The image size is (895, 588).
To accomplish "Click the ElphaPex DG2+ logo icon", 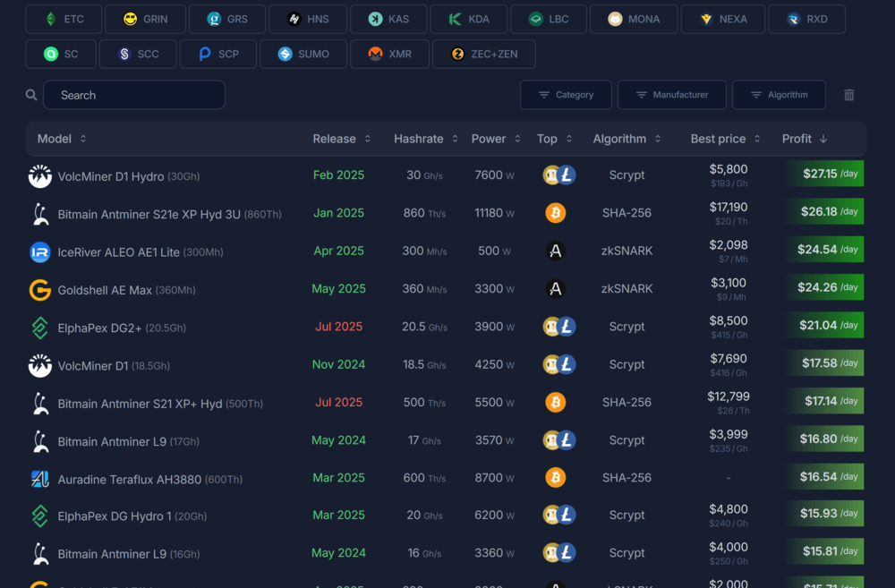I will point(40,328).
